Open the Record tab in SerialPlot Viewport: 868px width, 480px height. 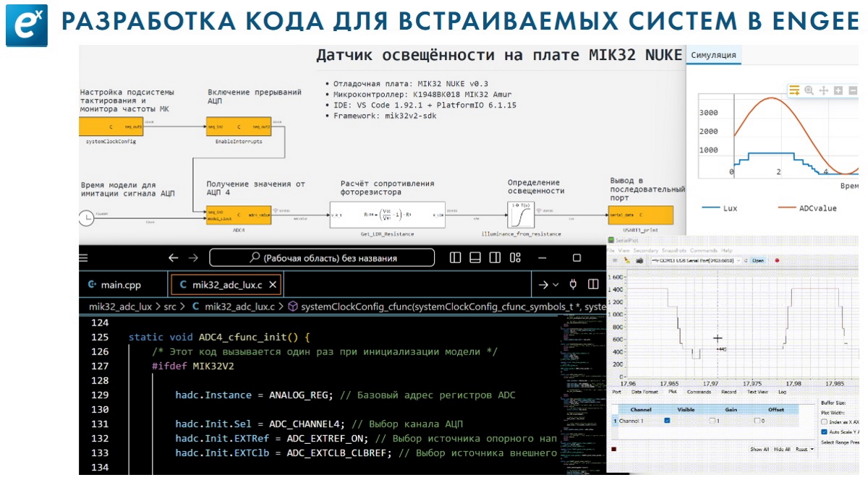pyautogui.click(x=729, y=392)
